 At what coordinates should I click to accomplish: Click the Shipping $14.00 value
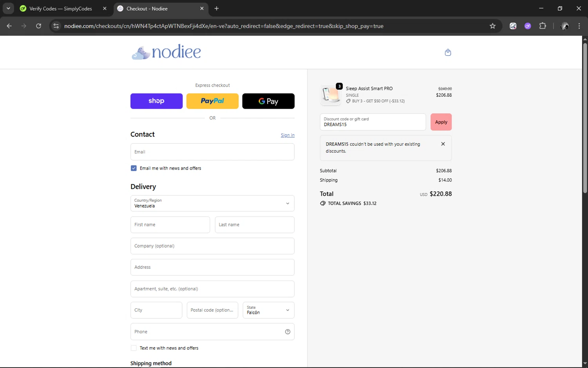point(445,180)
